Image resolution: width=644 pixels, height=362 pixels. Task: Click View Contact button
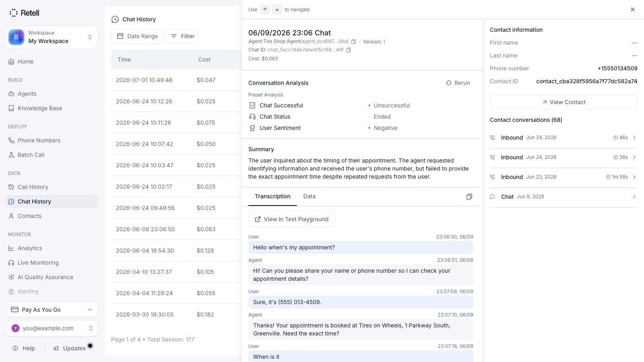tap(563, 102)
